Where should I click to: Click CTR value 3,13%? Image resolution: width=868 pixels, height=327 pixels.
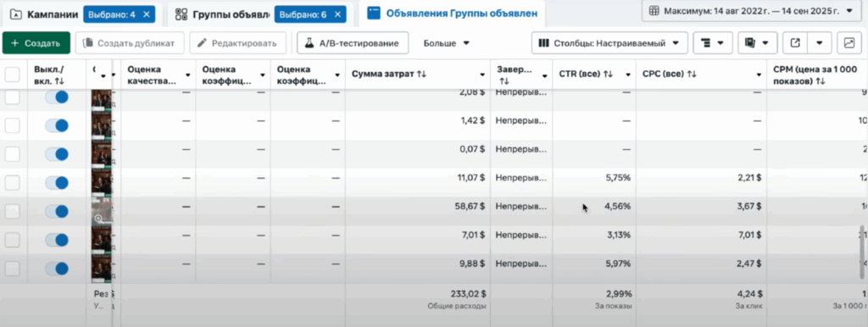pos(620,235)
